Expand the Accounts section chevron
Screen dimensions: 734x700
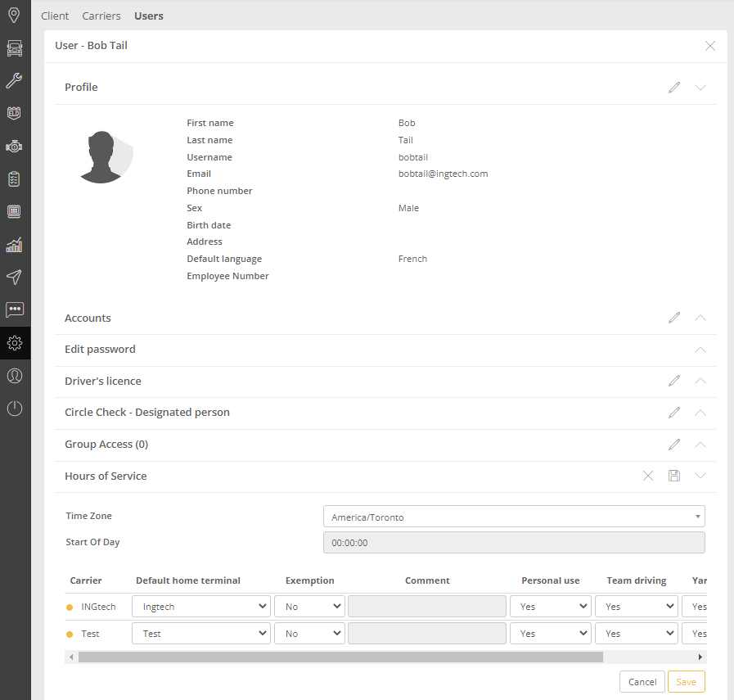click(x=700, y=318)
